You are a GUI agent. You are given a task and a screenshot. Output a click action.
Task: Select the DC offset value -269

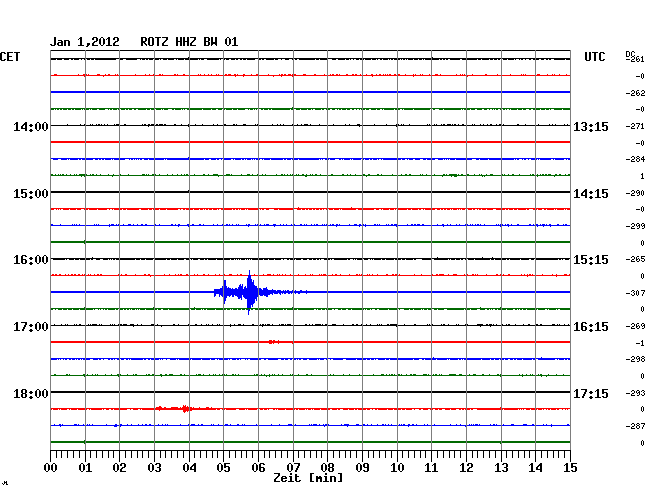tap(635, 326)
